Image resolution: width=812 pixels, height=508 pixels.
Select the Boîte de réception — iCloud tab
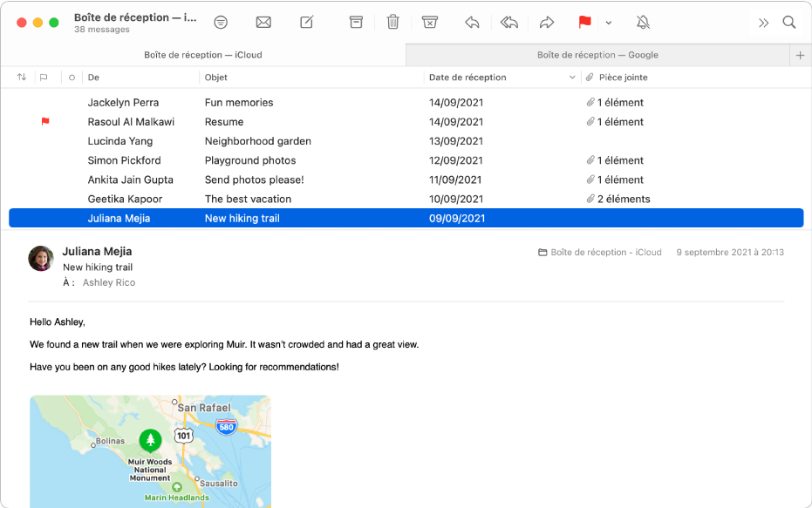click(202, 54)
